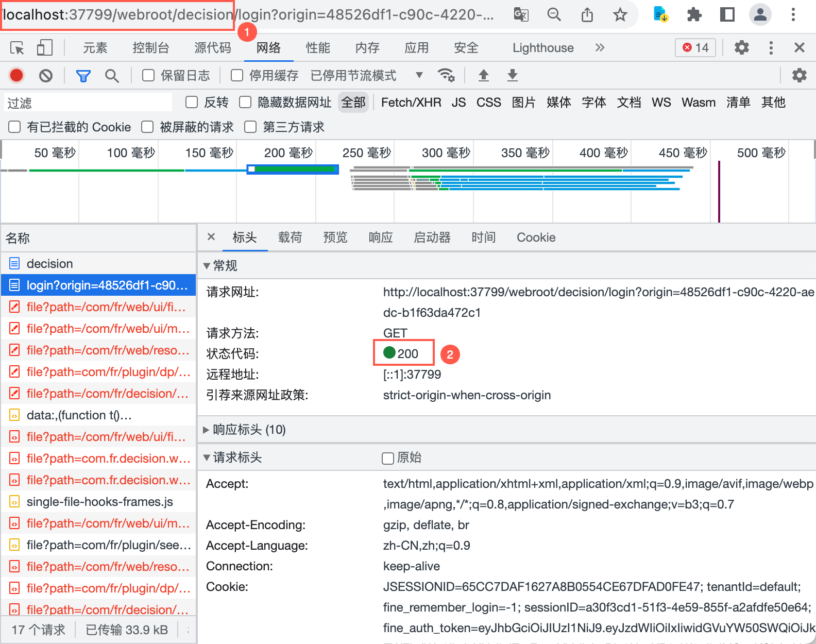Enable the 停用缓存 checkbox

click(237, 76)
